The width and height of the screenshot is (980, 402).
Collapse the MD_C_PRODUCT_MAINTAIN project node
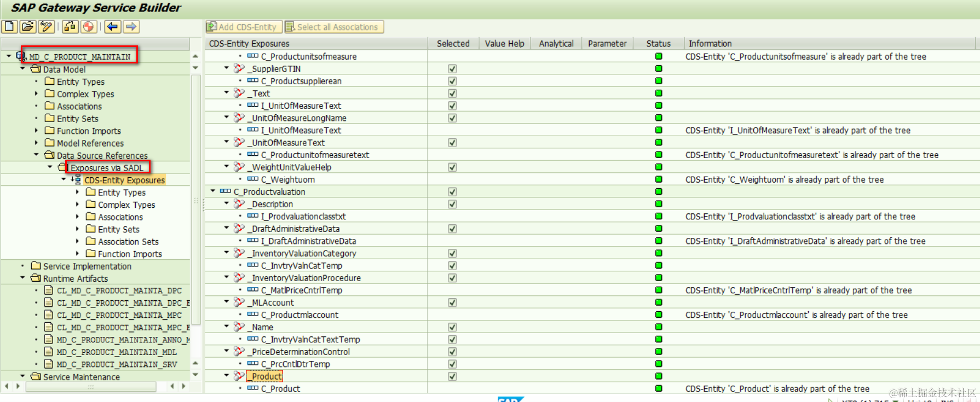[x=9, y=56]
